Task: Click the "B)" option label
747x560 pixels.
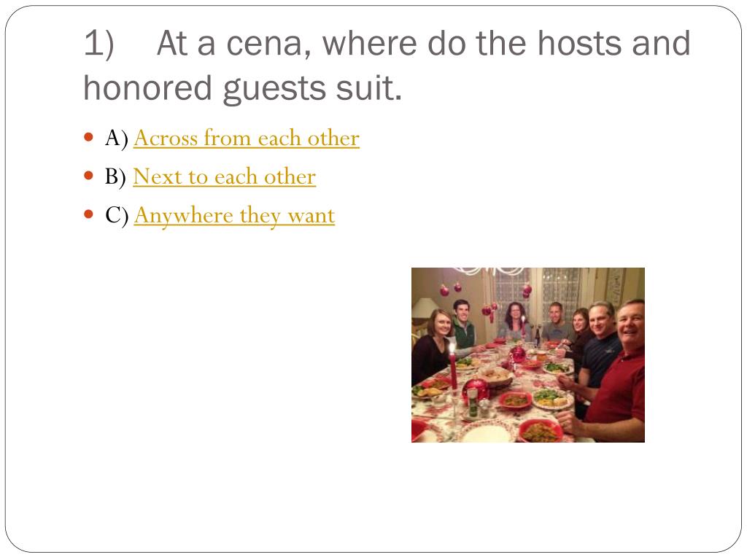Action: [116, 177]
